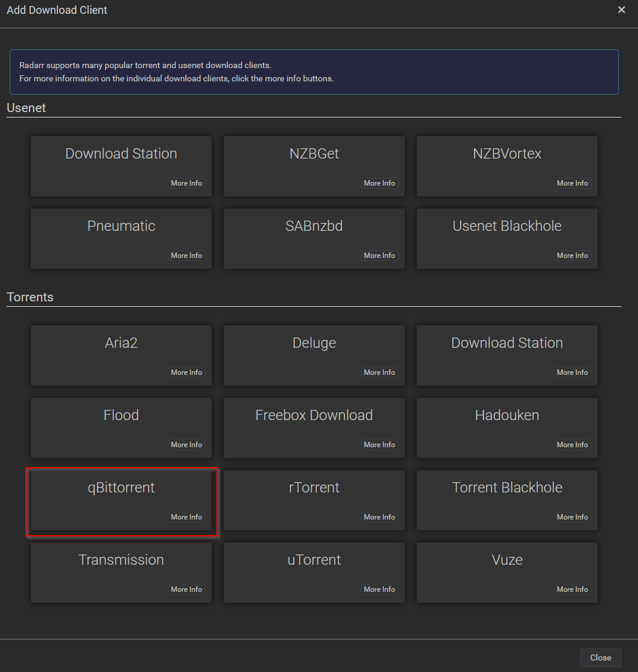Select SABnzbd as download client

tap(314, 232)
